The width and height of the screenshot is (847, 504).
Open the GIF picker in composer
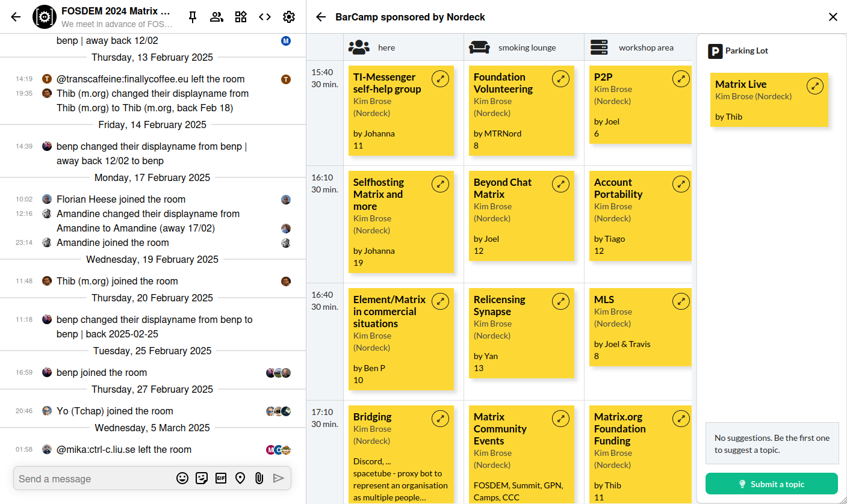click(x=221, y=478)
